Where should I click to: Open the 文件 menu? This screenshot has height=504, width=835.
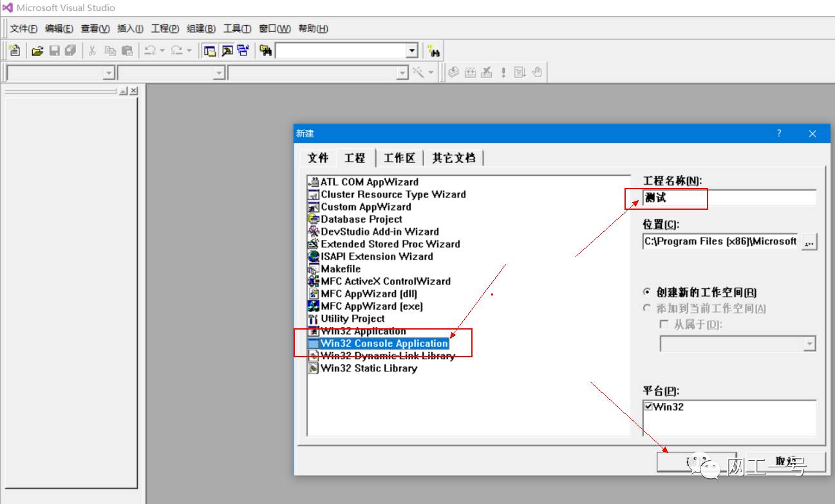point(24,28)
